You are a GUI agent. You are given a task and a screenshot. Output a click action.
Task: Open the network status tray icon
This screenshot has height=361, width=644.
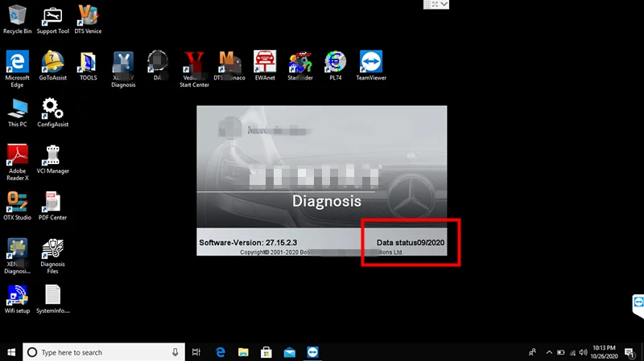click(572, 352)
